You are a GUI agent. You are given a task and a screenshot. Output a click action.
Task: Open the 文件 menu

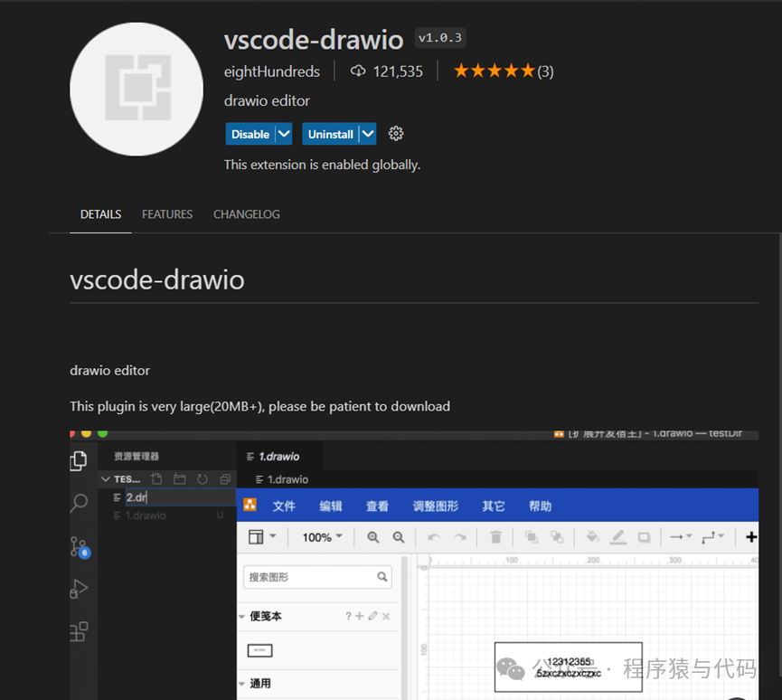pyautogui.click(x=284, y=506)
